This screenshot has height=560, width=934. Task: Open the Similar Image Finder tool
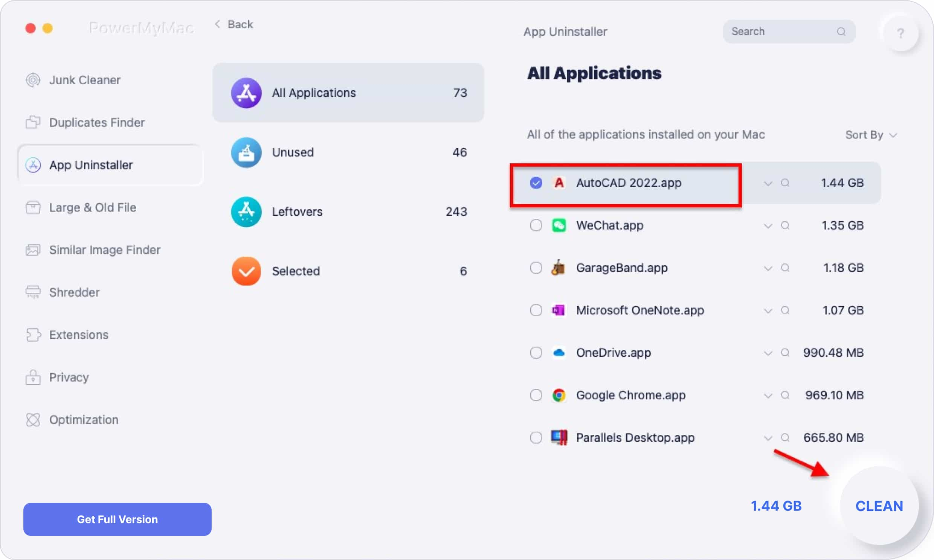tap(105, 250)
